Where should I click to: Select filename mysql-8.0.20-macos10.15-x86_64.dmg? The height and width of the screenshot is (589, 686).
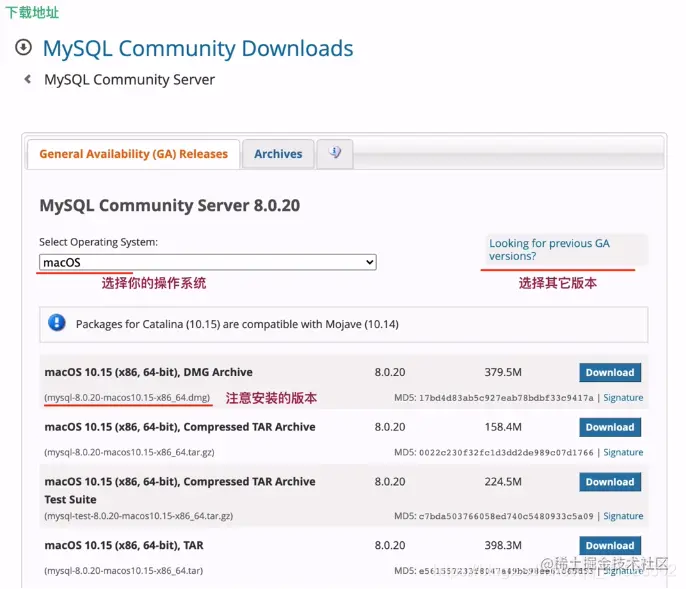[127, 398]
